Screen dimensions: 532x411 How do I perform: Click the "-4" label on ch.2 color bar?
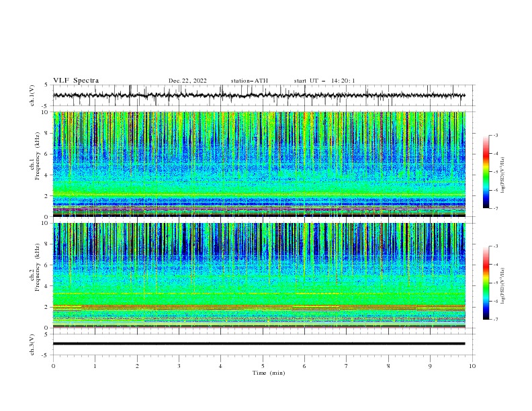496,265
